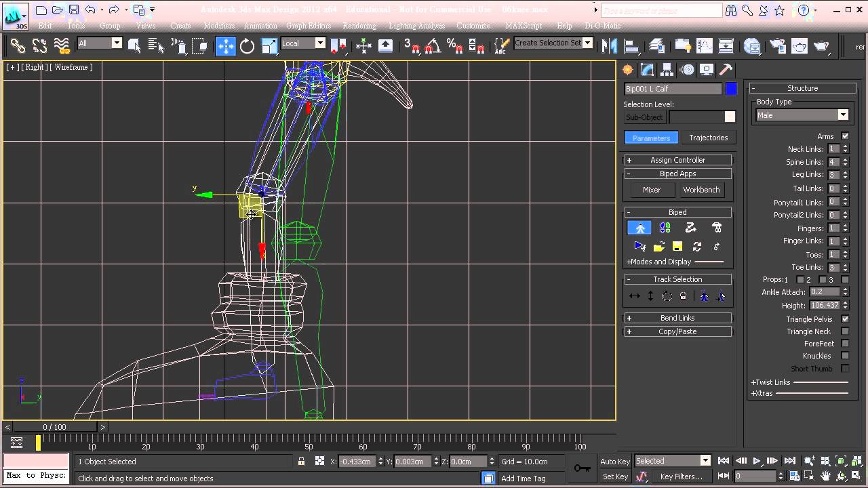Viewport: 868px width, 488px height.
Task: Check the Knuckles checkbox
Action: point(845,356)
